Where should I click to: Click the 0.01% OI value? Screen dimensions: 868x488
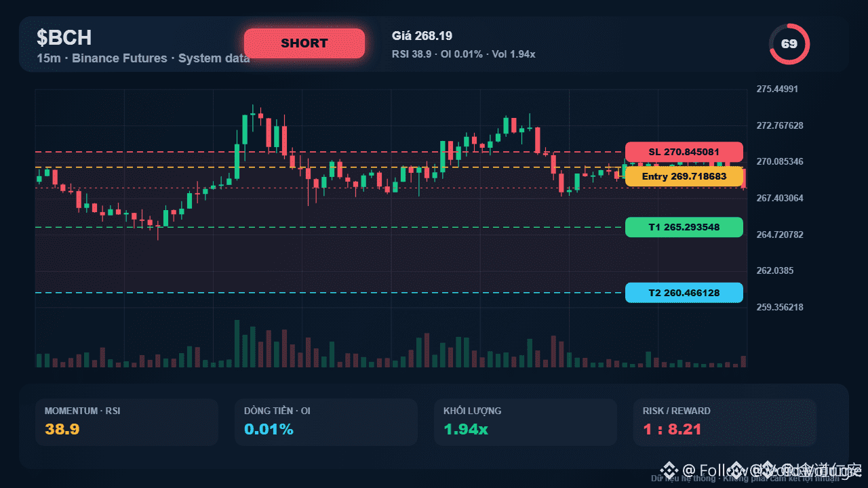pos(269,429)
